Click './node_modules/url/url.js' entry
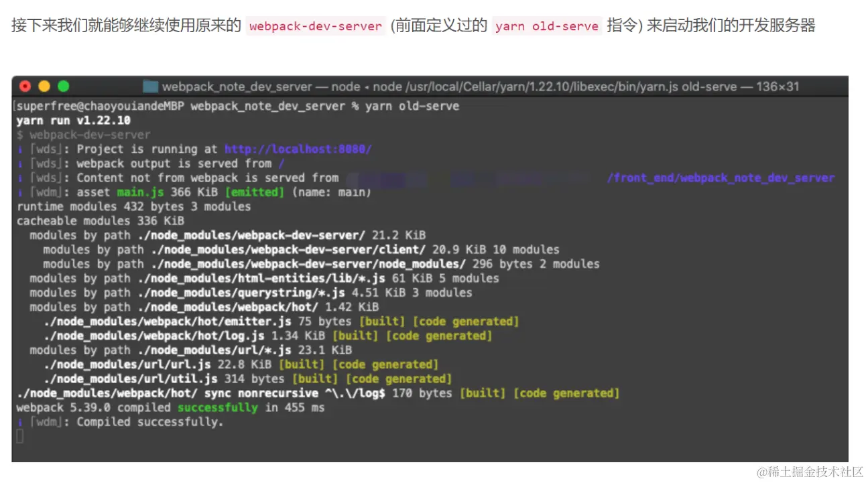Viewport: 868px width, 483px height. (127, 365)
